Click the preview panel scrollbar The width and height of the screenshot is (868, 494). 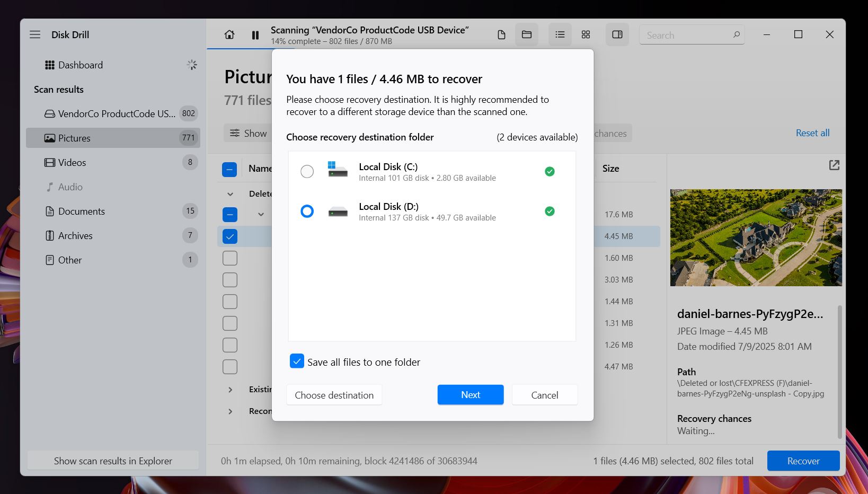839,372
